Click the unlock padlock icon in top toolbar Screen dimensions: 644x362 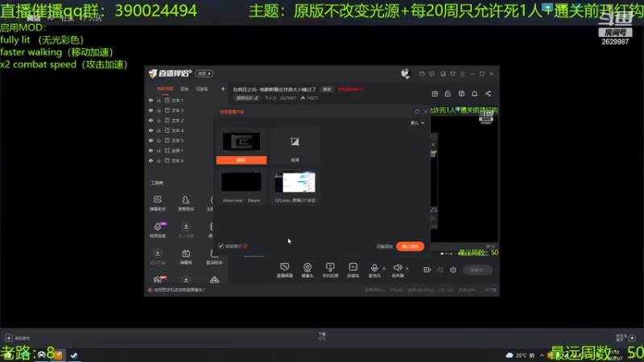(448, 93)
